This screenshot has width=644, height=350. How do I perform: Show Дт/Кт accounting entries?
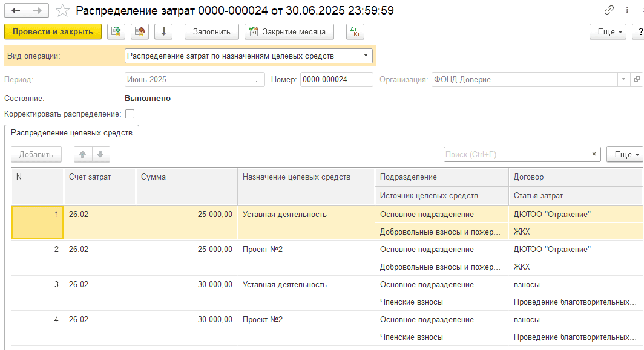click(355, 31)
